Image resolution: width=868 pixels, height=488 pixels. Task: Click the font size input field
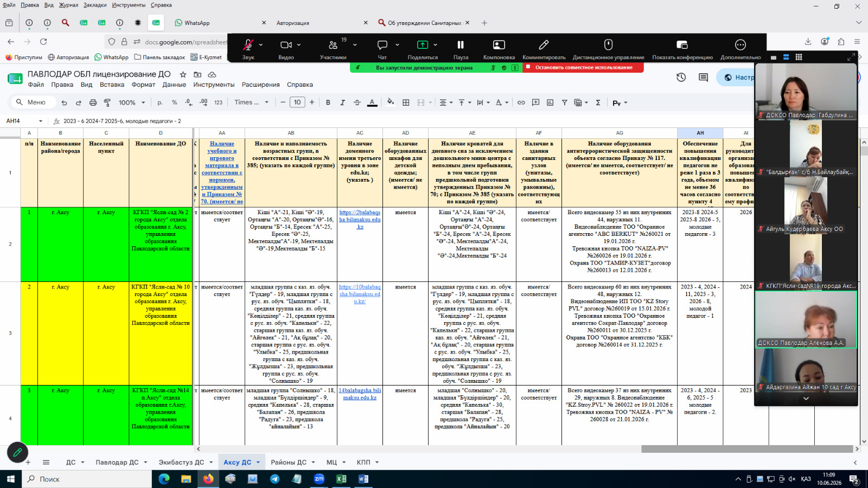click(x=297, y=102)
